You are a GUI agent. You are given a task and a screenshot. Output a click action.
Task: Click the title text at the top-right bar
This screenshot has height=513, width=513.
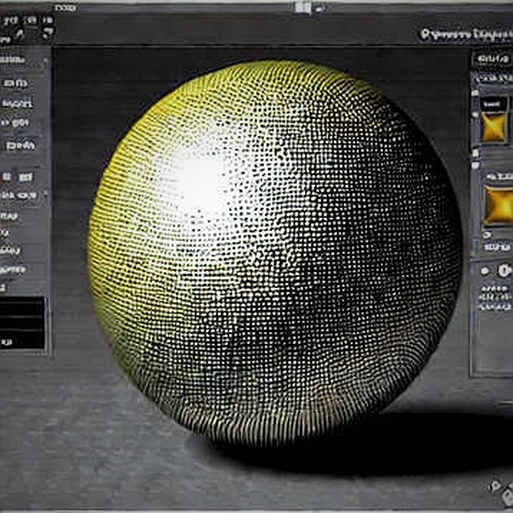click(x=466, y=34)
